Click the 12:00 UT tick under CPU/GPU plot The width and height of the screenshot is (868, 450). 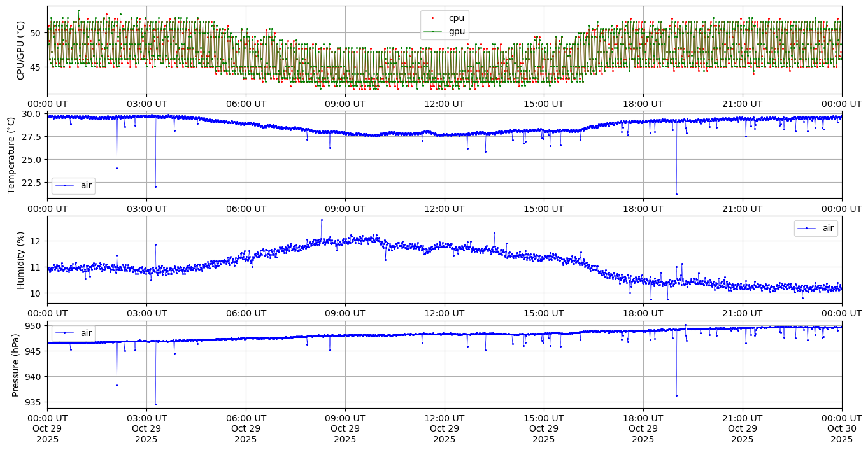444,104
